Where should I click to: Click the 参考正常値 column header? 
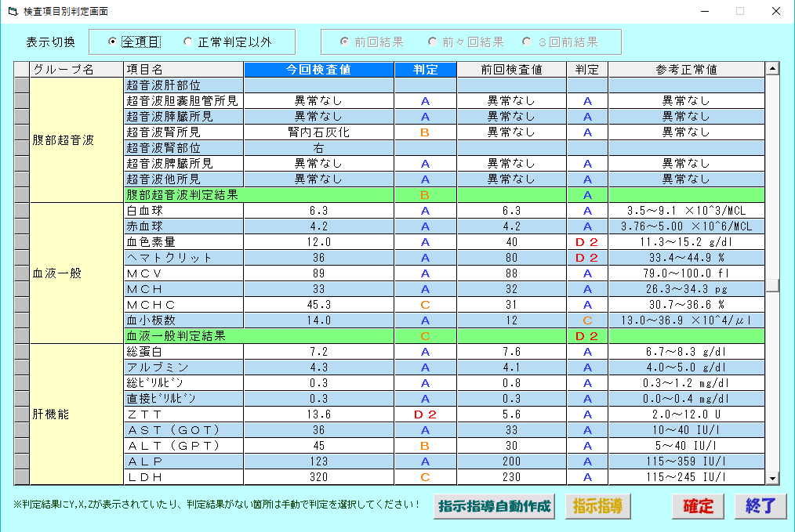[687, 70]
